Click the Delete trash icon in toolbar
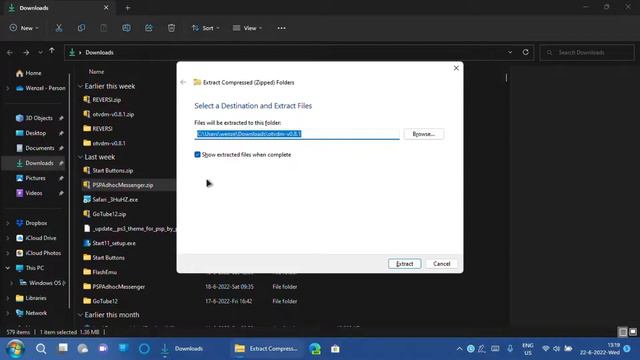 171,28
